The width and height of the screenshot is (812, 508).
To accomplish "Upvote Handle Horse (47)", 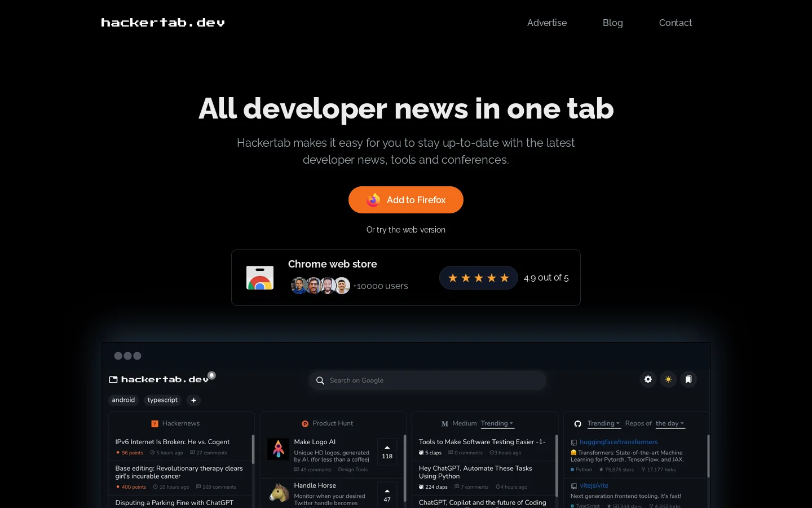I will click(x=387, y=495).
